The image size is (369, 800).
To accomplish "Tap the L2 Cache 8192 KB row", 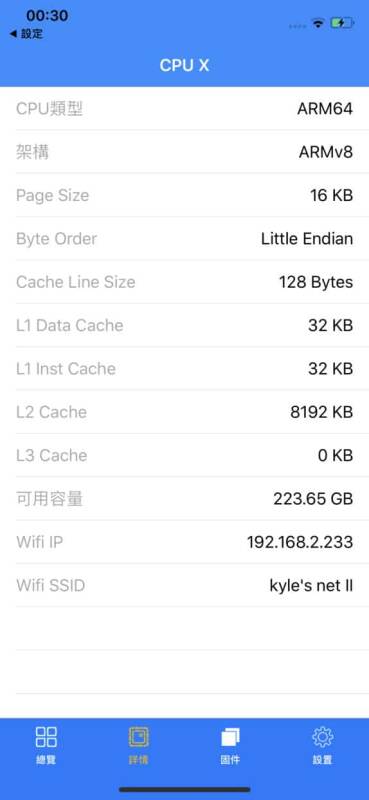I will point(184,412).
